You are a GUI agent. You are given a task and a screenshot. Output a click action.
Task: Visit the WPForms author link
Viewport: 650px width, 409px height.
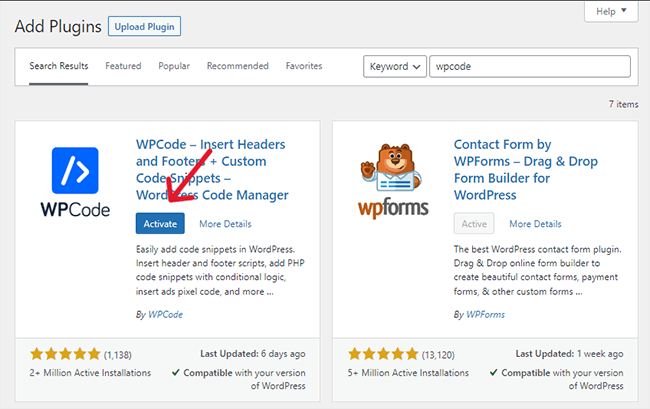pyautogui.click(x=485, y=315)
